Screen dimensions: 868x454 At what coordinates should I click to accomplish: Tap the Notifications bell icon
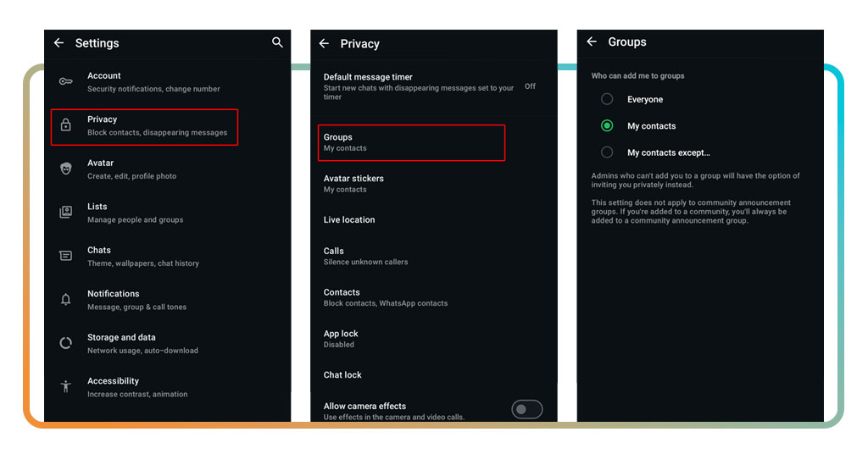(65, 299)
